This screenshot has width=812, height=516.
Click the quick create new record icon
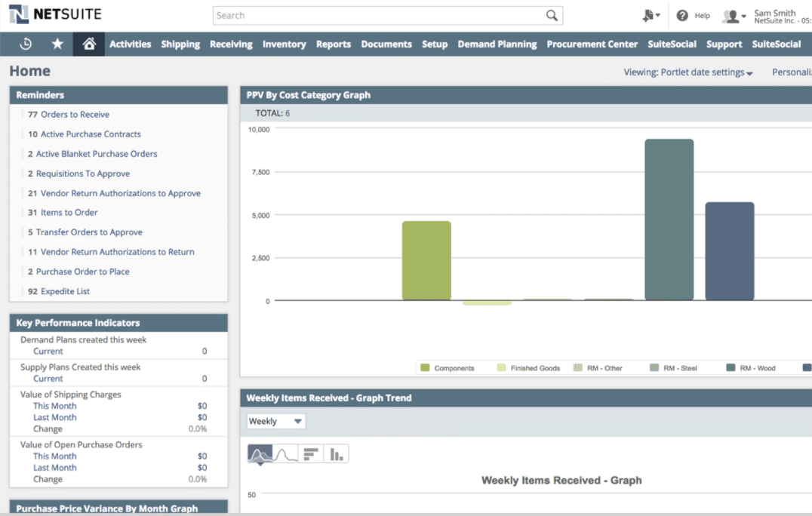coord(647,14)
